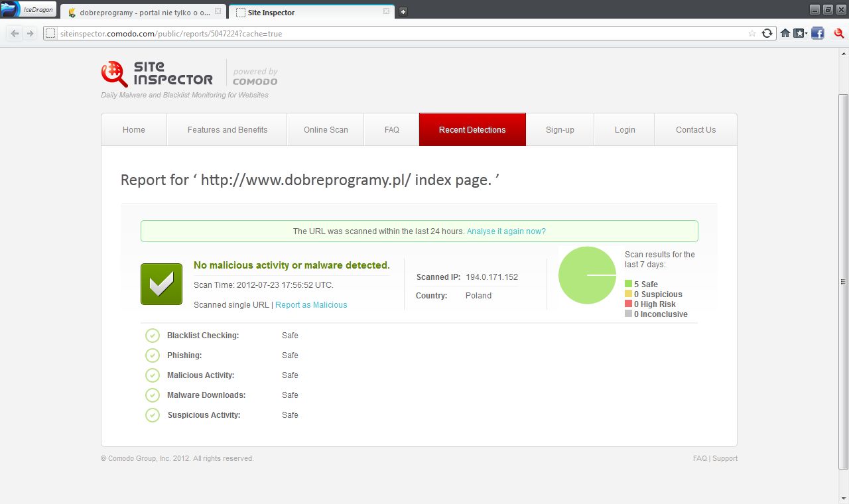Click the green safe checkmark badge
The width and height of the screenshot is (849, 504).
tap(161, 284)
